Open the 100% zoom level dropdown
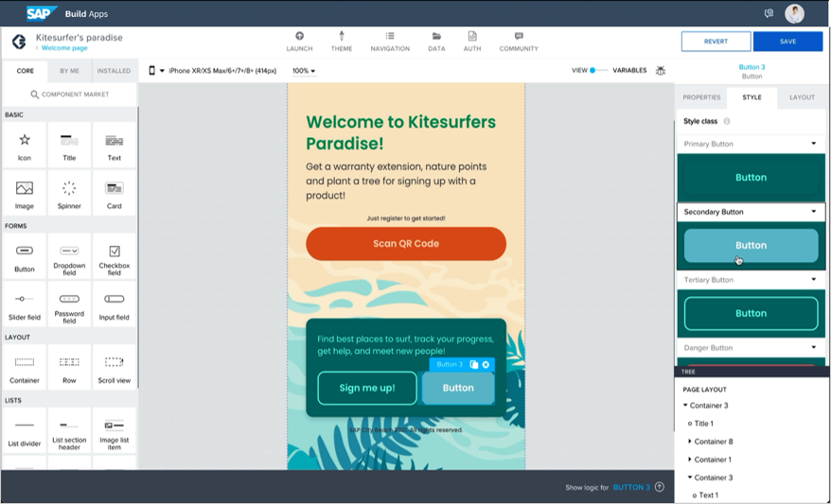Image resolution: width=831 pixels, height=504 pixels. 304,71
